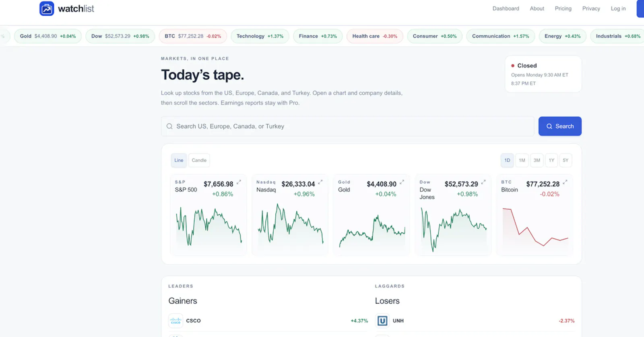Open the Privacy page
This screenshot has height=337, width=644.
pyautogui.click(x=591, y=8)
